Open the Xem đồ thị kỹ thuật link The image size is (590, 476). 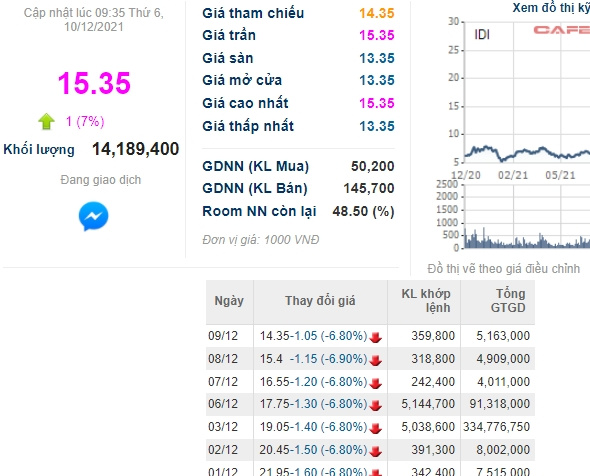[551, 8]
